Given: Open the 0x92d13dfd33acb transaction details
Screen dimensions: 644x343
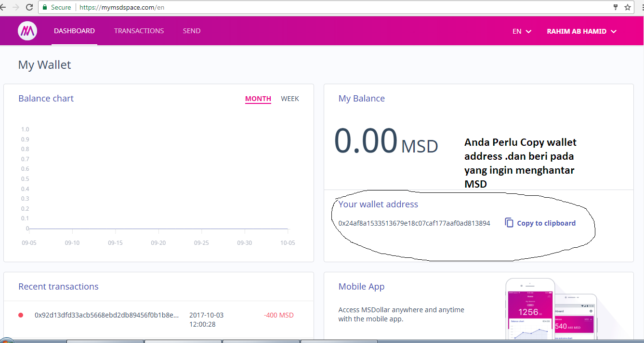Looking at the screenshot, I should point(107,315).
